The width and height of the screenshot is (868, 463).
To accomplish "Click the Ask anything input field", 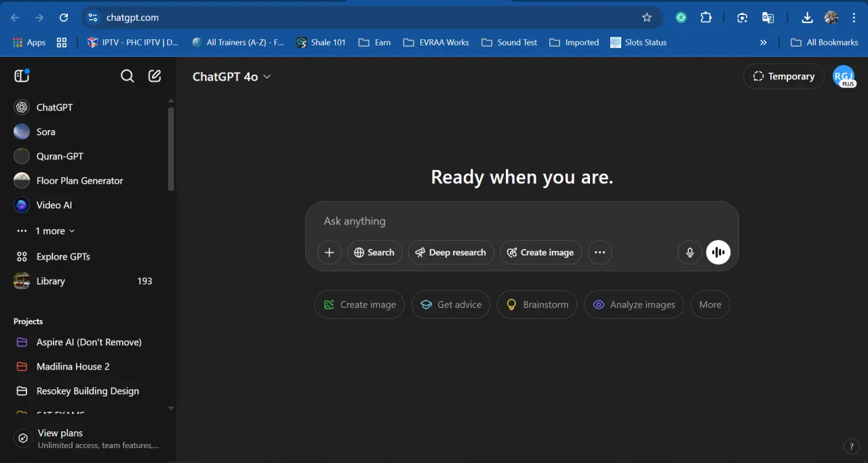I will click(521, 221).
